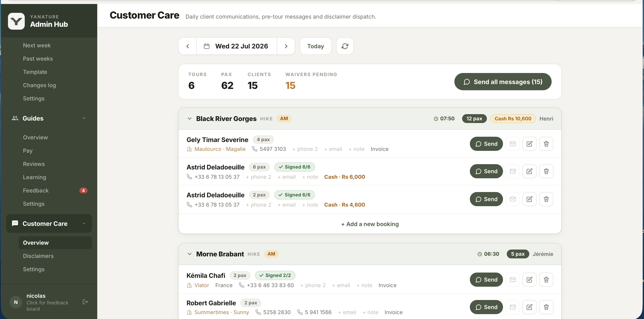Image resolution: width=644 pixels, height=319 pixels.
Task: Edit Gely Timar Severine booking
Action: (x=529, y=144)
